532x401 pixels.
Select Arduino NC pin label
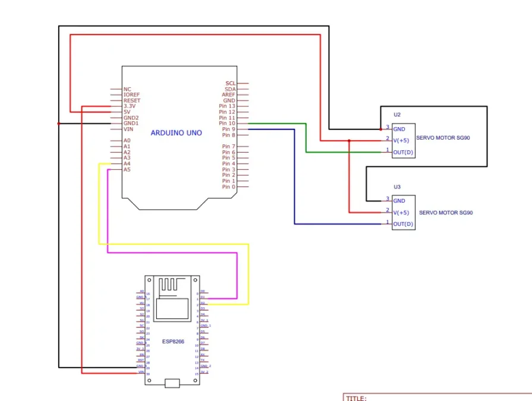[127, 89]
